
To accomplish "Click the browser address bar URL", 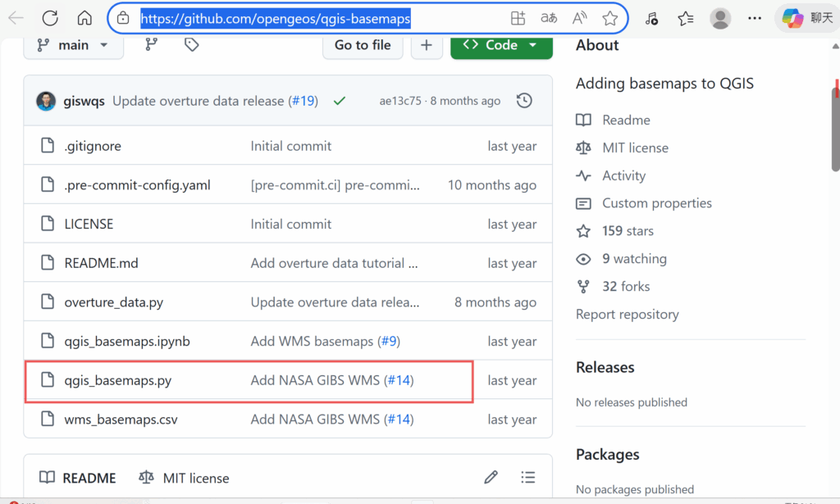I will click(276, 18).
